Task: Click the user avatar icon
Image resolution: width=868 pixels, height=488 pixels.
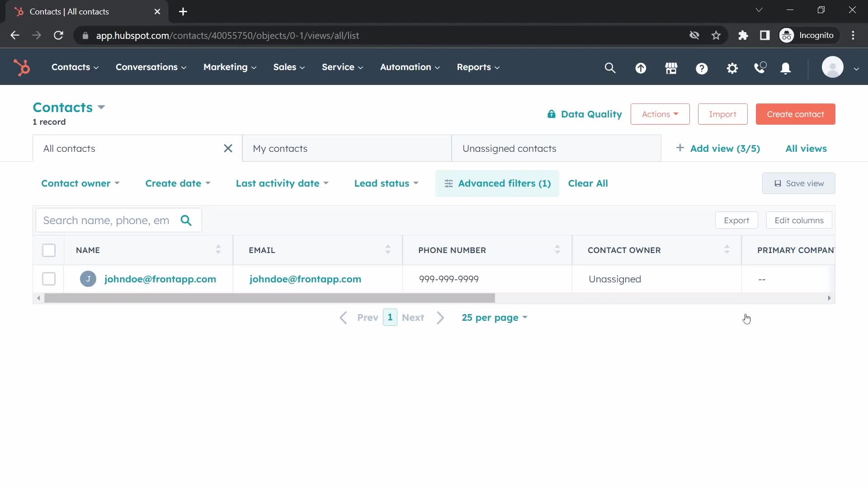Action: (x=832, y=67)
